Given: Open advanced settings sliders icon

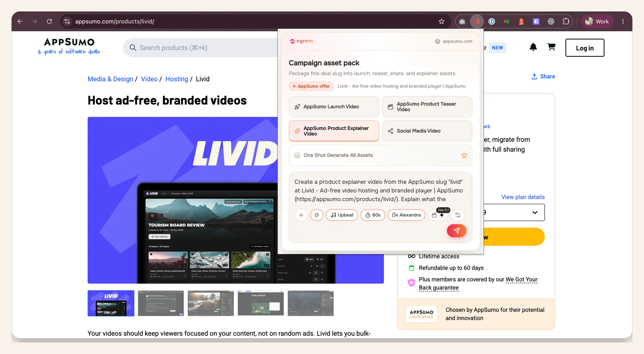Looking at the screenshot, I should (458, 215).
